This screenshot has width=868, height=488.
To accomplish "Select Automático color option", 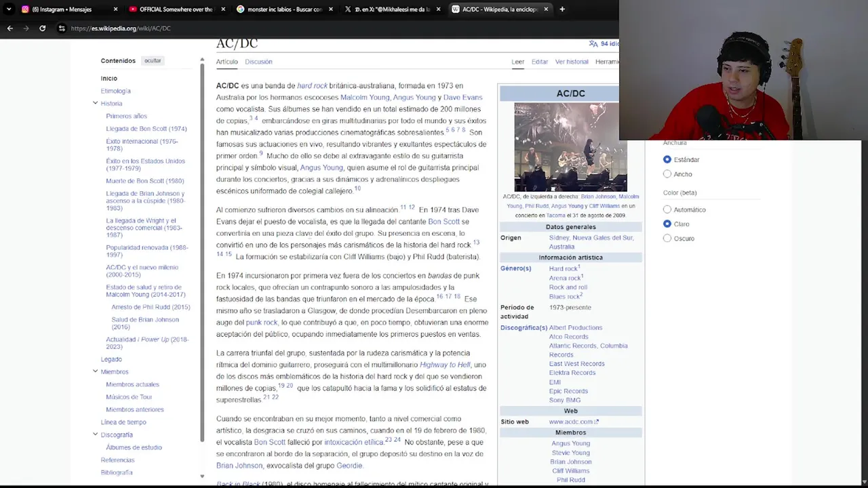I will [667, 209].
